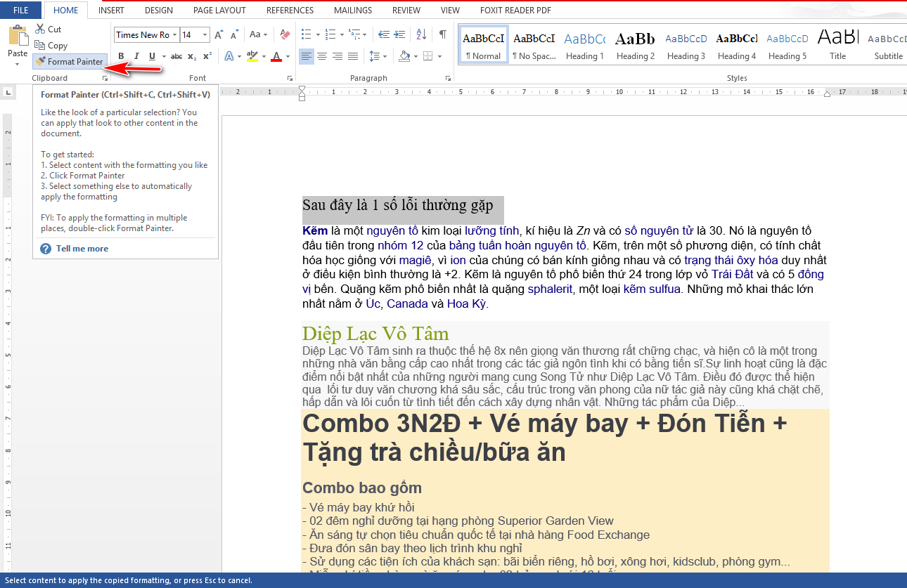907x588 pixels.
Task: Click the Multilevel List icon
Action: [x=354, y=34]
